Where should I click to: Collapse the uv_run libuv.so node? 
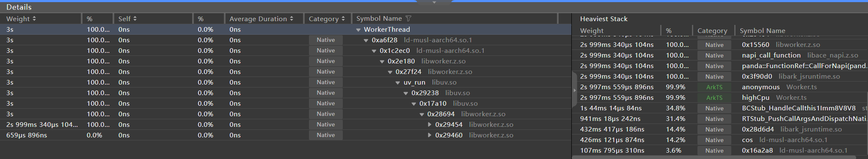[398, 82]
